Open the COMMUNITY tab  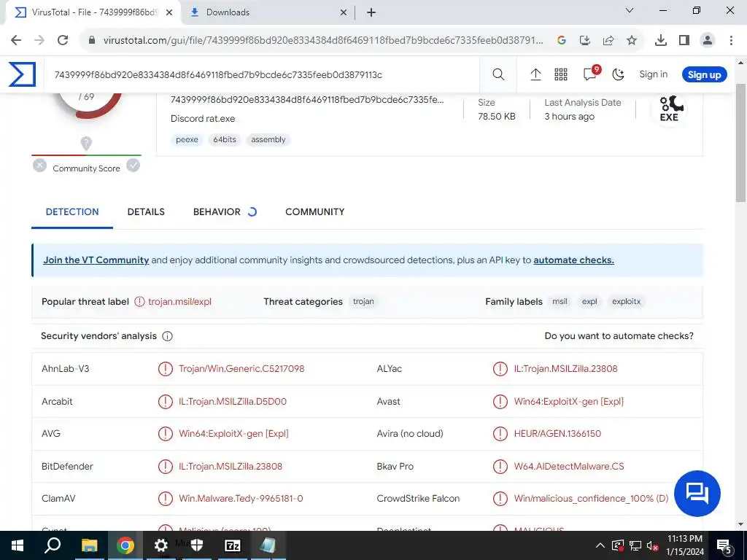[x=315, y=212]
